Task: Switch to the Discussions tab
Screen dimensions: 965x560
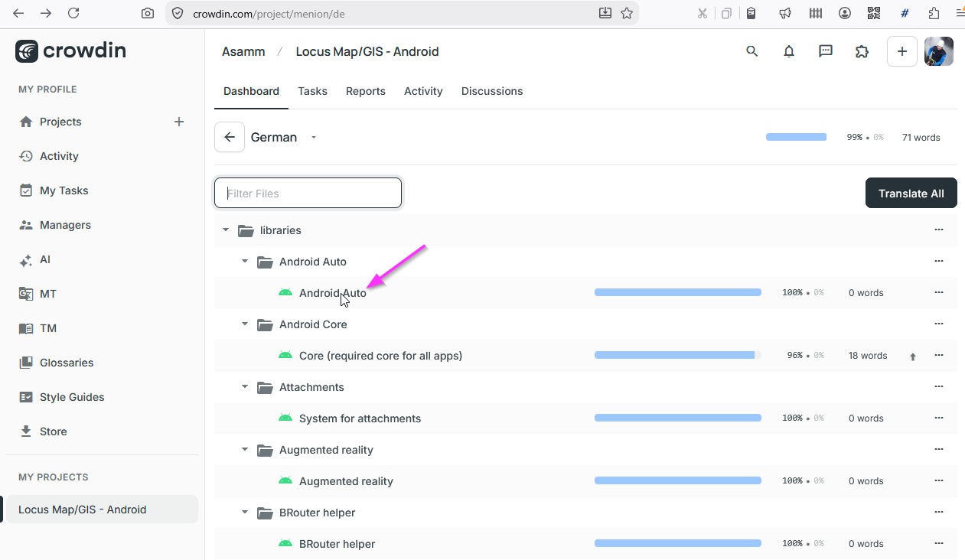Action: [x=492, y=91]
